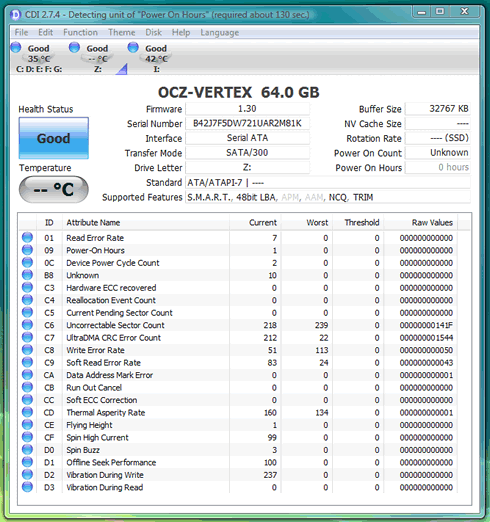
Task: Open the Theme menu
Action: (122, 33)
